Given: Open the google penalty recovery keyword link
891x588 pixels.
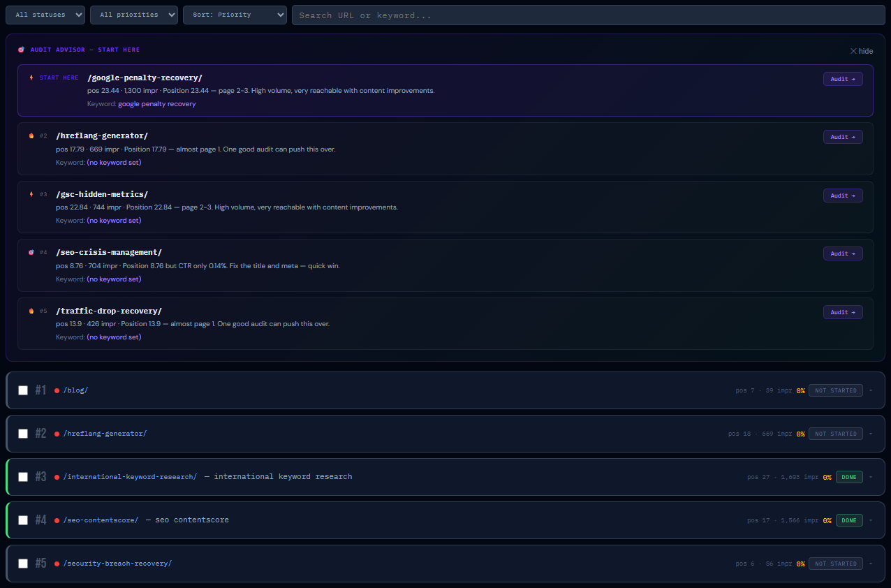Looking at the screenshot, I should click(x=156, y=104).
